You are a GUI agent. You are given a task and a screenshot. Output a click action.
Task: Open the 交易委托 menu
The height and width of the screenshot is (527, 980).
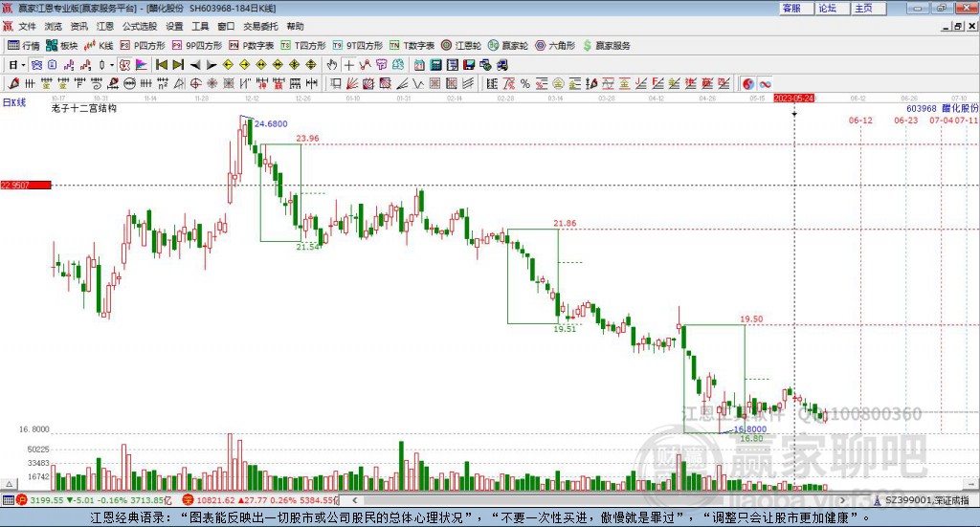pyautogui.click(x=260, y=26)
